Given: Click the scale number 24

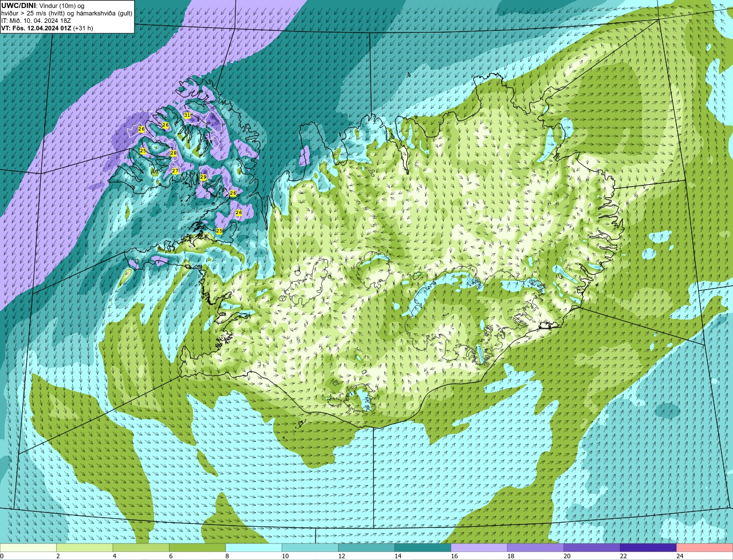Looking at the screenshot, I should click(x=680, y=556).
